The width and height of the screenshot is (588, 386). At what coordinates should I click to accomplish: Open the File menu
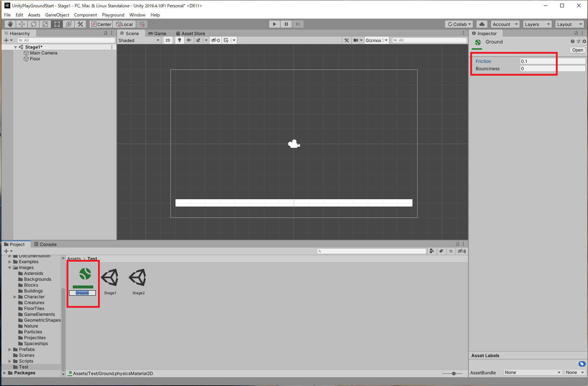click(7, 15)
